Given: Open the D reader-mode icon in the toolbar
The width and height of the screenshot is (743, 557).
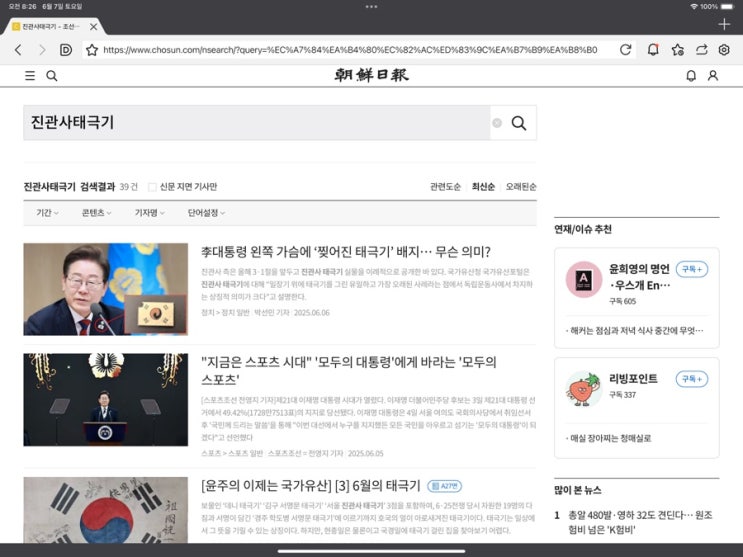Looking at the screenshot, I should (66, 50).
